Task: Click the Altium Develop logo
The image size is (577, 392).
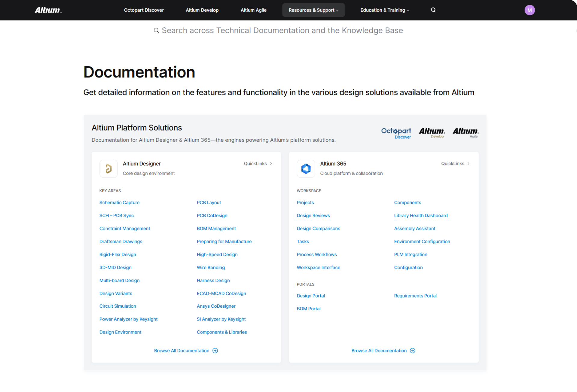Action: point(432,133)
